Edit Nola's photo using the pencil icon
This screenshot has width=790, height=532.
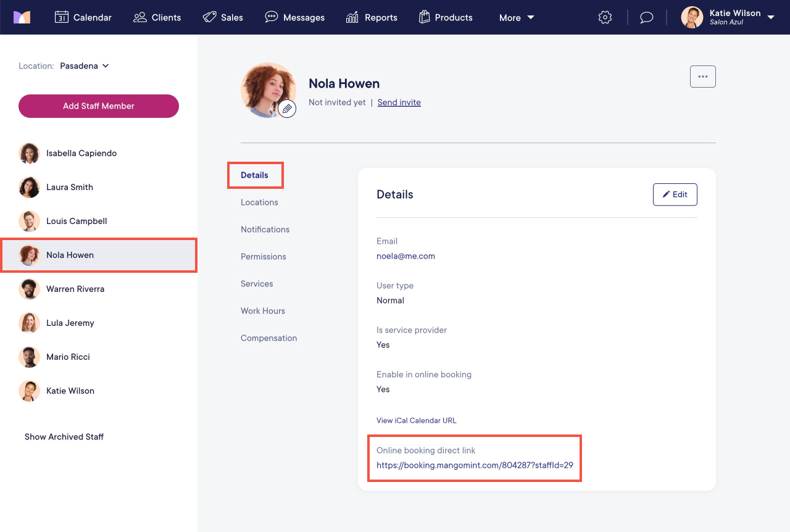287,109
